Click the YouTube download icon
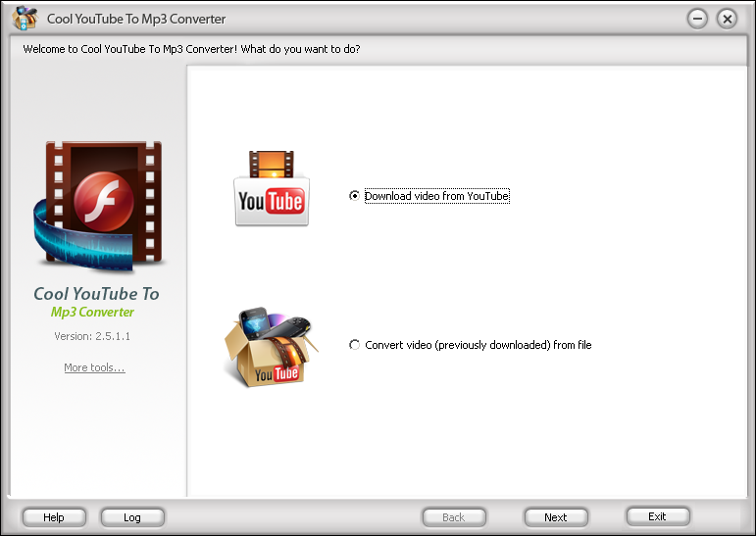Screen dimensions: 756x536 coord(272,188)
